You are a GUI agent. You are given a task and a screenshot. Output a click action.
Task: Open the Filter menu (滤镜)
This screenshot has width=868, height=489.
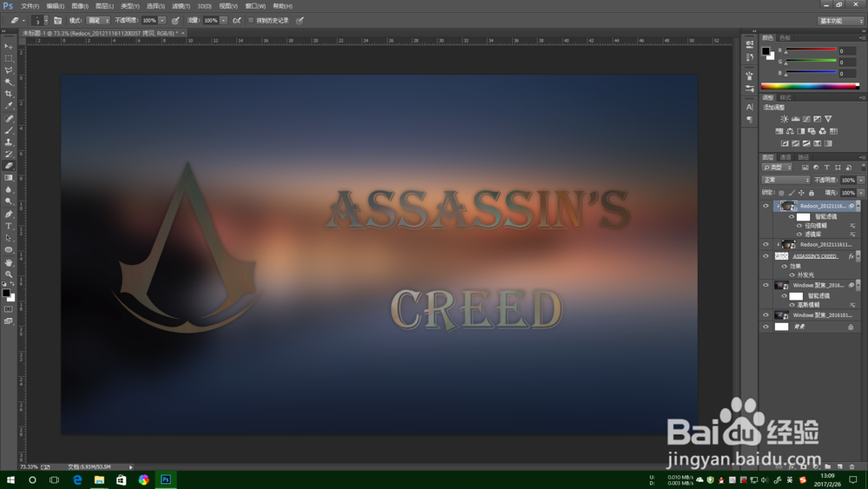pyautogui.click(x=181, y=6)
